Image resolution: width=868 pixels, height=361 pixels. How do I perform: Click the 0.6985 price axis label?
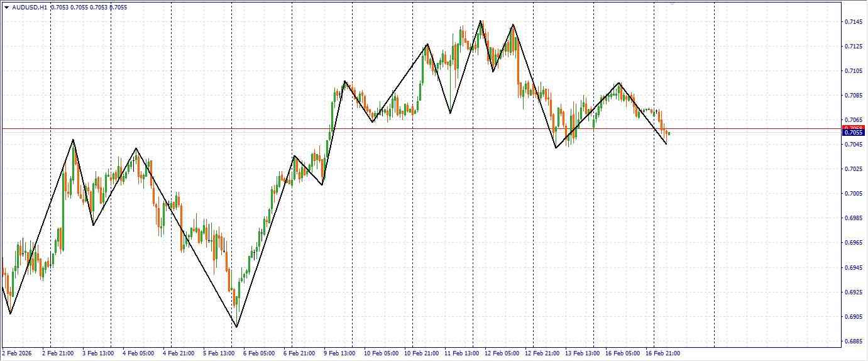(854, 218)
